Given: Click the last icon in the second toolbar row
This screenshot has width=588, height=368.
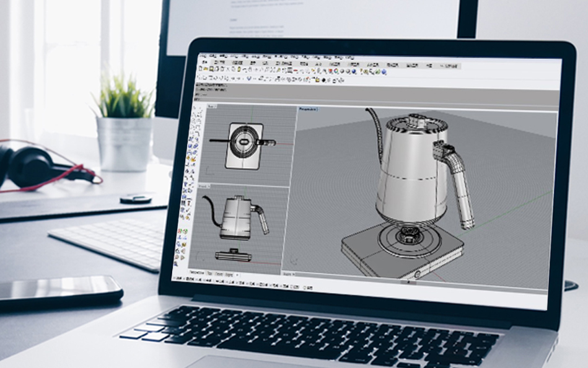Looking at the screenshot, I should point(341,80).
